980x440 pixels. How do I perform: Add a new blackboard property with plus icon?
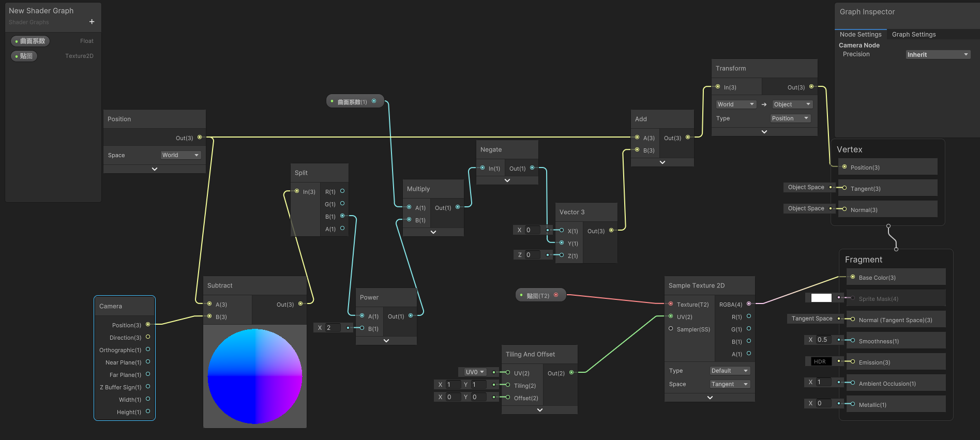pyautogui.click(x=92, y=22)
